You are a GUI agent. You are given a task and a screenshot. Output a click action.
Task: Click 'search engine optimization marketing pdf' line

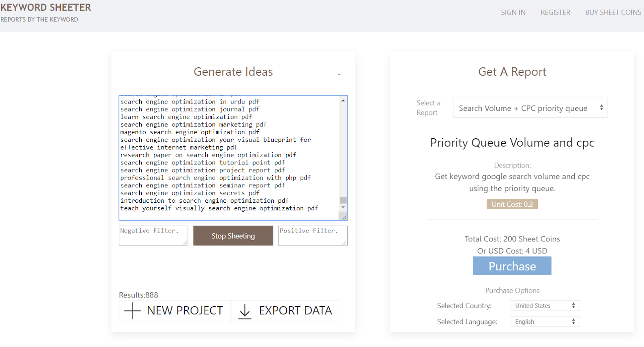click(194, 125)
